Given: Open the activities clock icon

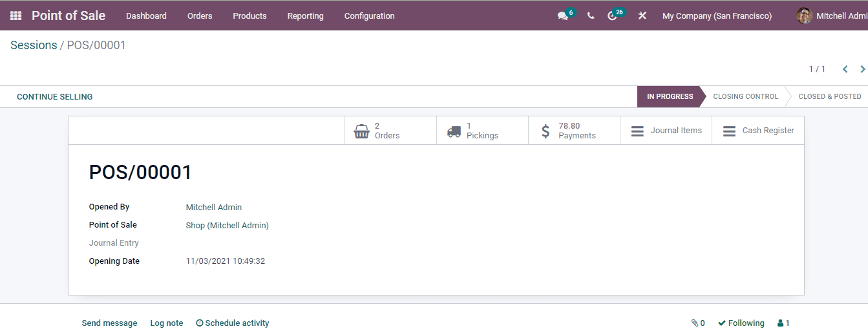Looking at the screenshot, I should point(613,16).
